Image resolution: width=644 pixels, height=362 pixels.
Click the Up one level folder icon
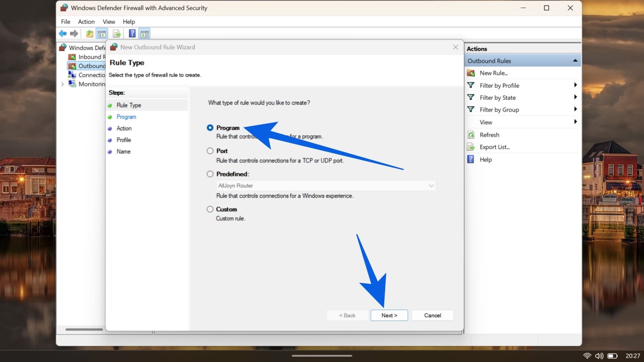[89, 33]
